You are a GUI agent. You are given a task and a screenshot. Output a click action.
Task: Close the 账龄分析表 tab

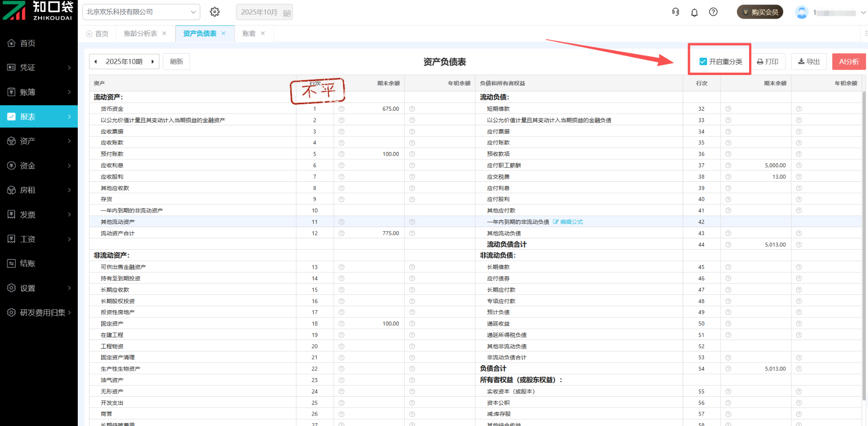(x=165, y=33)
